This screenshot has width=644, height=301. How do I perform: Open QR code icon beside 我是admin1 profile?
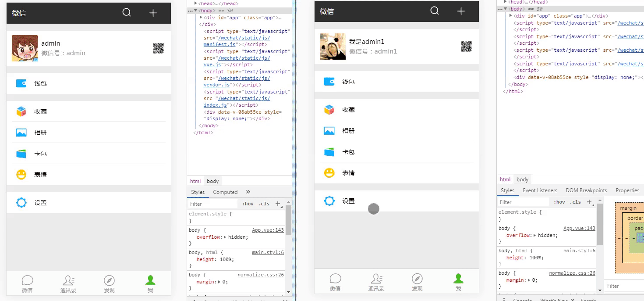click(467, 47)
